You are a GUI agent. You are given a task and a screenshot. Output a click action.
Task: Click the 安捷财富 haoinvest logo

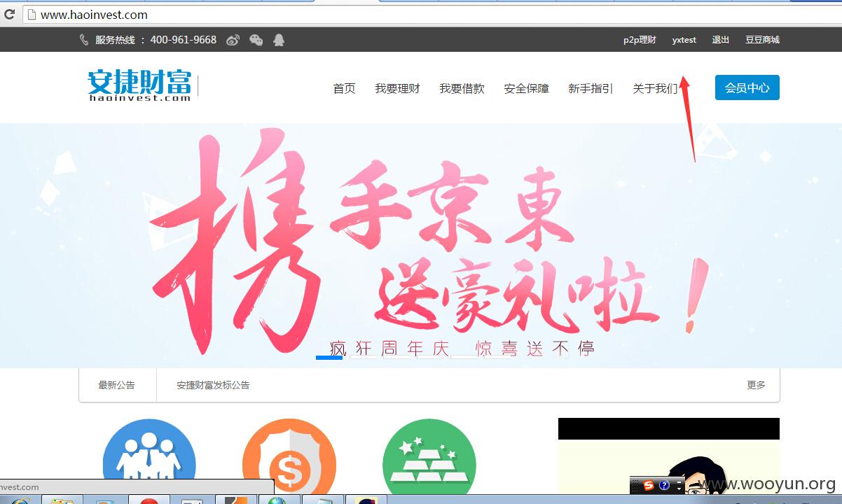pyautogui.click(x=139, y=85)
